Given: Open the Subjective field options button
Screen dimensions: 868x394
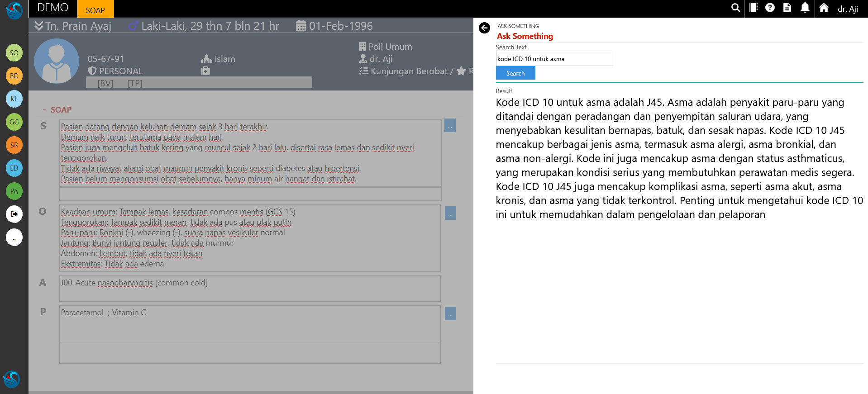Looking at the screenshot, I should point(450,126).
